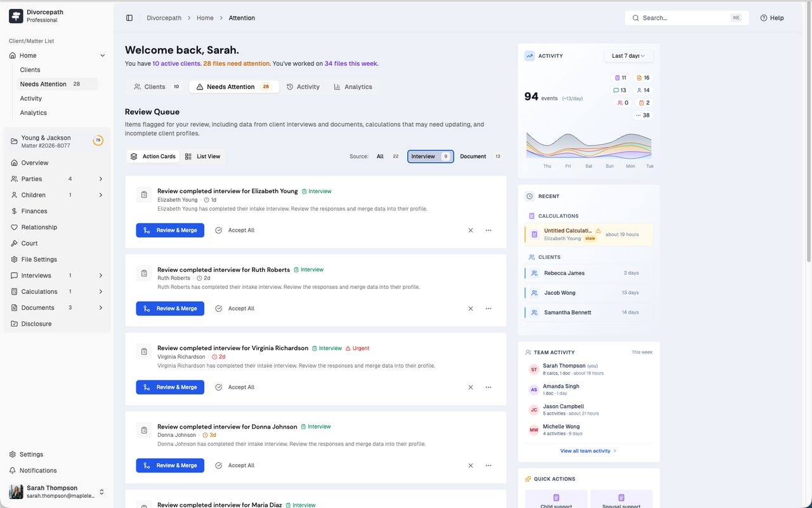The height and width of the screenshot is (508, 812).
Task: Follow the View all team activity link
Action: pos(588,451)
